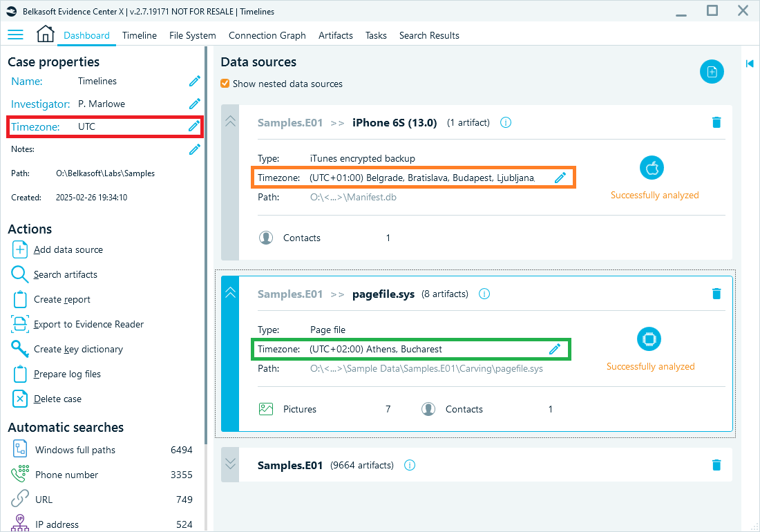This screenshot has width=760, height=532.
Task: Show info for iPhone 6S data source
Action: click(506, 122)
